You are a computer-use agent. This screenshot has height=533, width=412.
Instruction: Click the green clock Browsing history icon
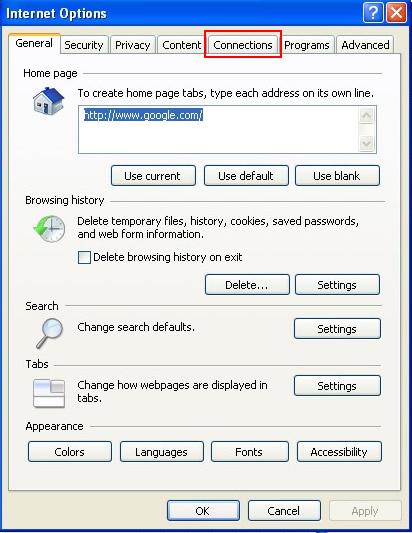click(x=49, y=228)
